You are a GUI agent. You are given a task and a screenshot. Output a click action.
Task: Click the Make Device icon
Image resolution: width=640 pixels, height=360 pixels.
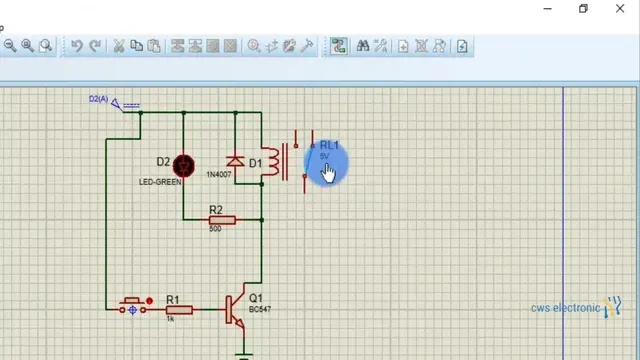click(x=272, y=46)
